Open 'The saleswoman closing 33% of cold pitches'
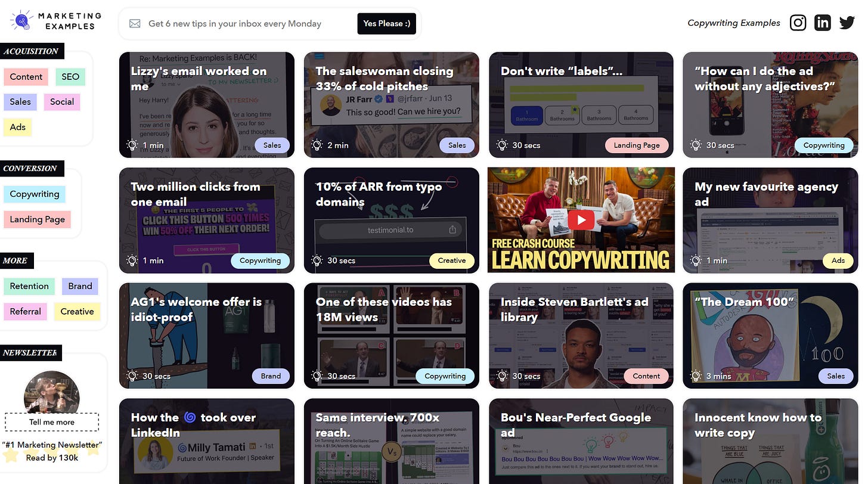Image resolution: width=868 pixels, height=484 pixels. [392, 105]
